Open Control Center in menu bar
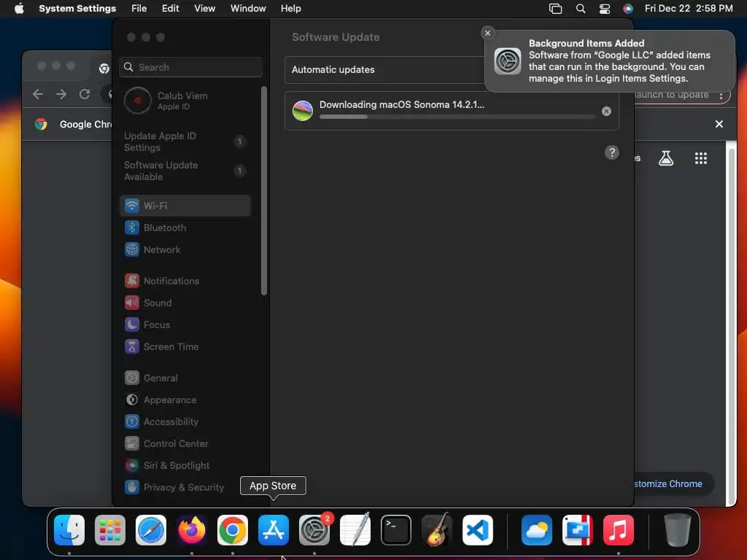Viewport: 747px width, 560px height. [605, 8]
